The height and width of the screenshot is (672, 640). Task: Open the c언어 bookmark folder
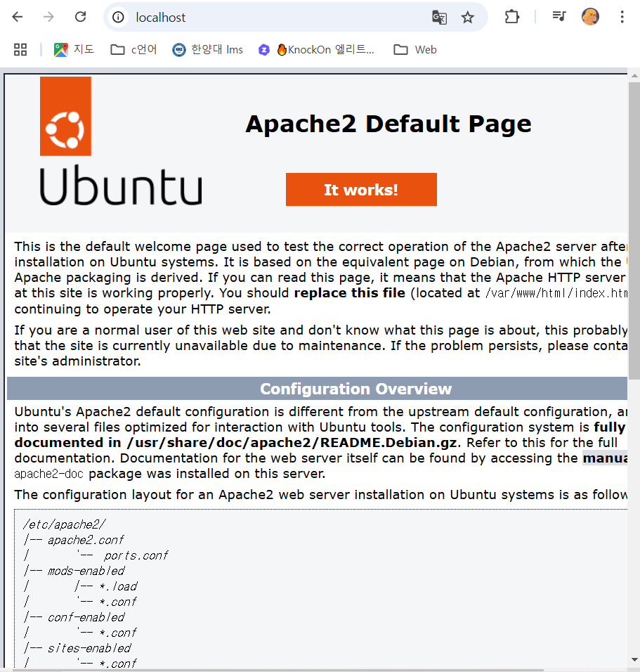coord(133,50)
